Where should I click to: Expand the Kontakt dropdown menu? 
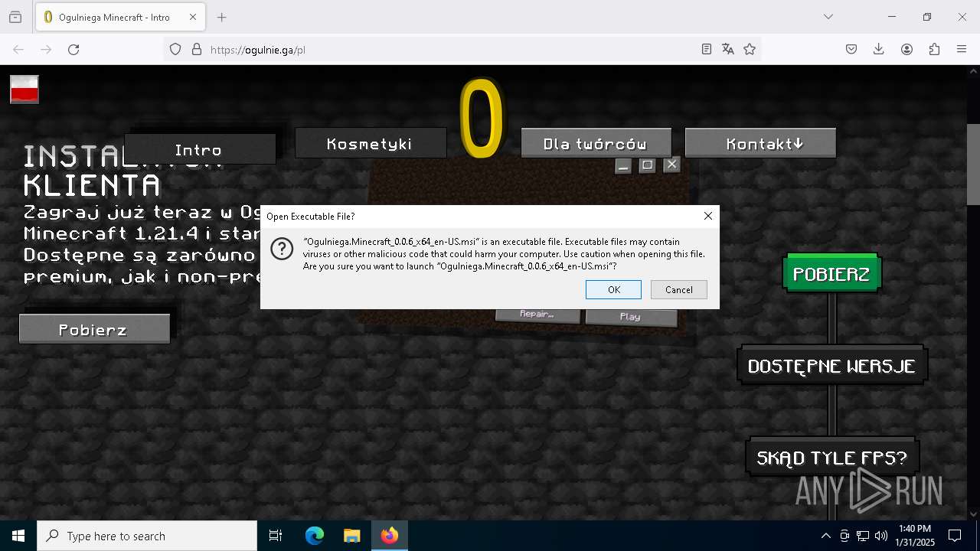click(x=760, y=143)
